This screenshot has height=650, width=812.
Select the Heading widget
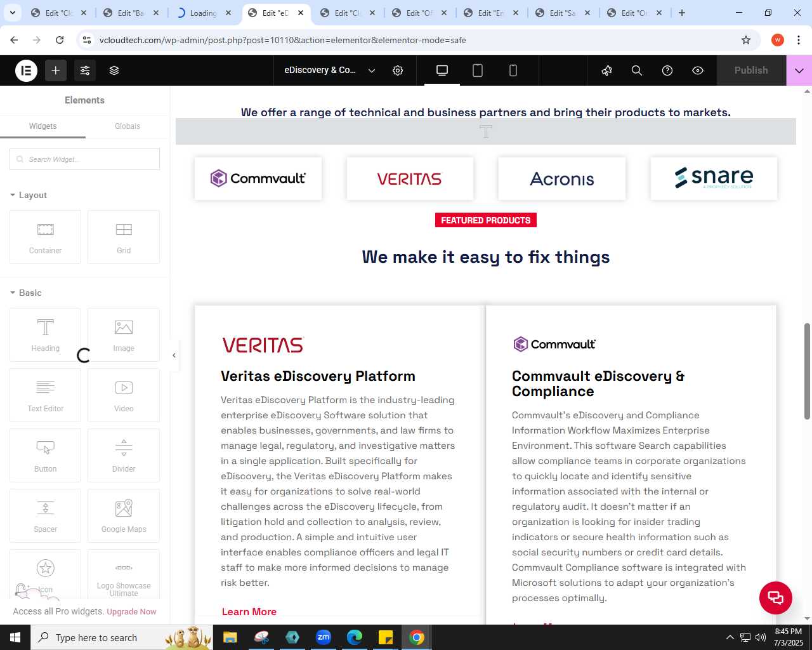(46, 335)
